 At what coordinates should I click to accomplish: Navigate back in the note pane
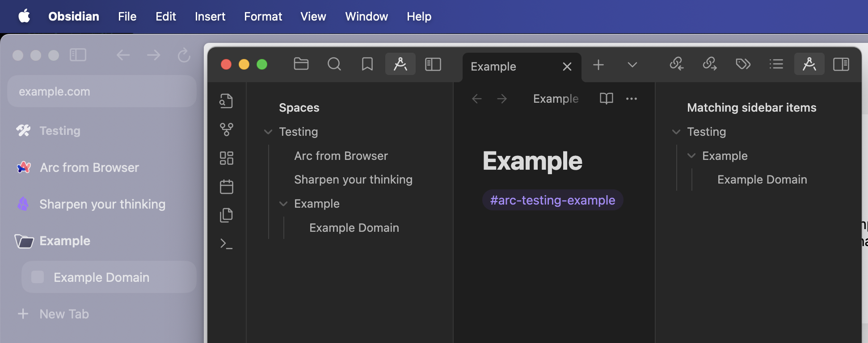click(477, 99)
